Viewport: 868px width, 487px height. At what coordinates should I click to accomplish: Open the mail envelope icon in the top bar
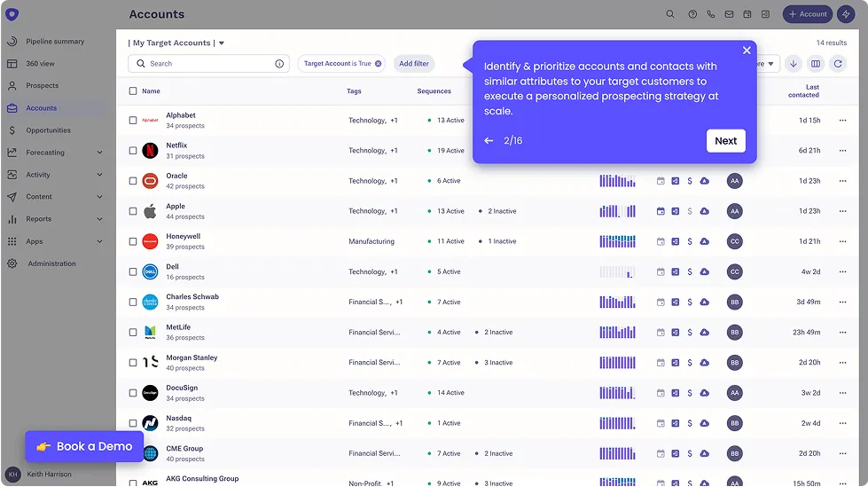click(x=729, y=14)
